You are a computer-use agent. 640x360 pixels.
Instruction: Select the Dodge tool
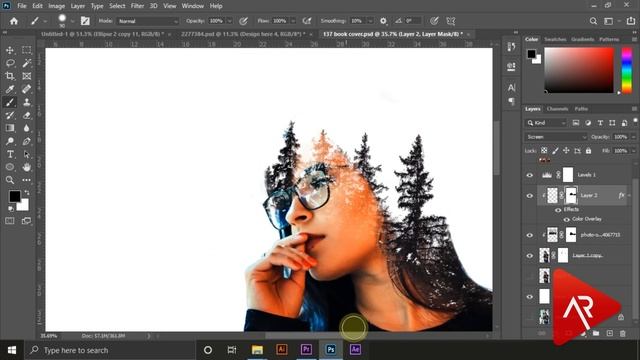pyautogui.click(x=10, y=141)
